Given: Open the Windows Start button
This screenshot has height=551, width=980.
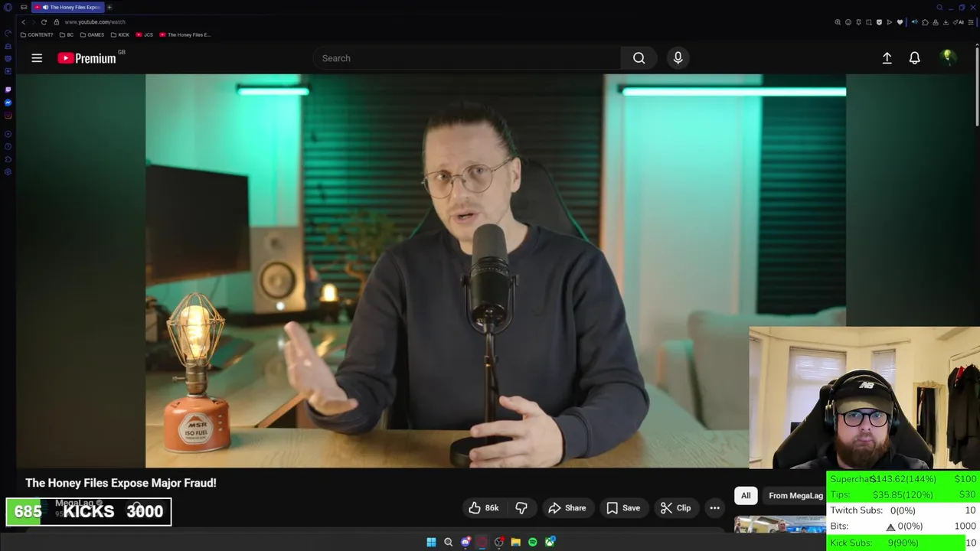Looking at the screenshot, I should [x=431, y=542].
